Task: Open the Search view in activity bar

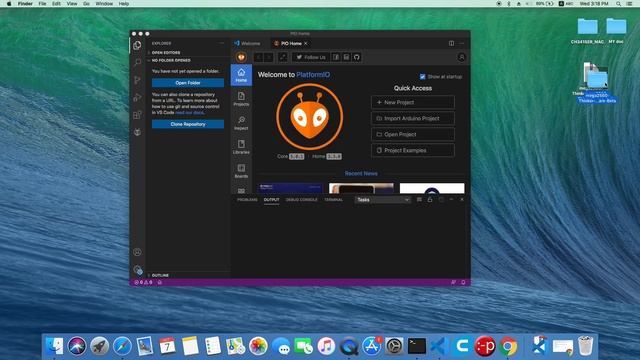Action: click(x=138, y=62)
